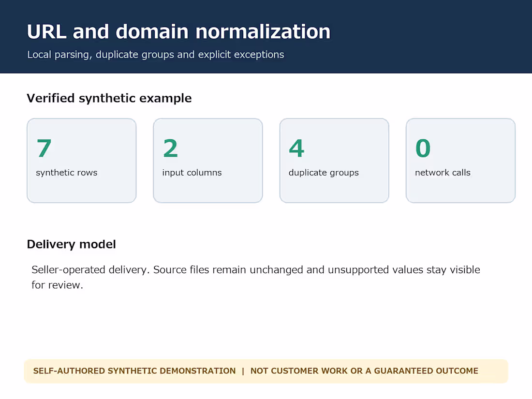Select the '2' input columns number
The image size is (532, 399).
point(170,148)
